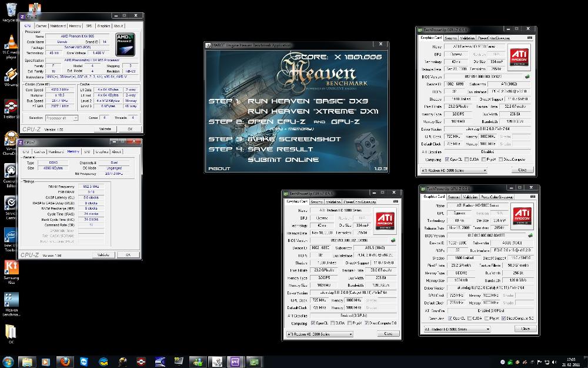Toggle CUDA checkbox in the GPU-Z window with CrossFire Disabled
Image resolution: width=588 pixels, height=368 pixels.
(466, 159)
